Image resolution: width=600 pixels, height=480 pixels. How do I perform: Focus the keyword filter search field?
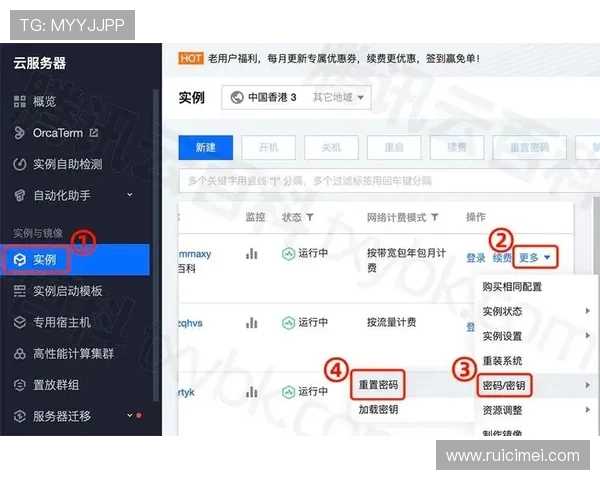388,181
